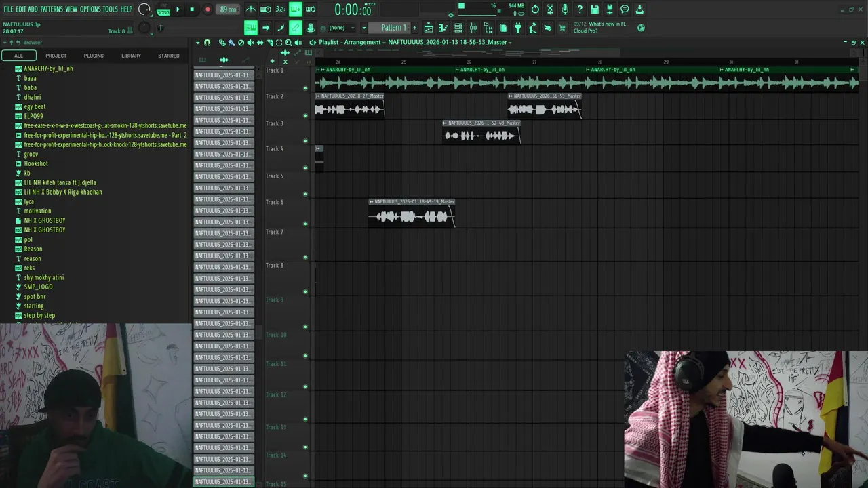
Task: Open What's new in FL Cloud Pro news
Action: tap(599, 27)
